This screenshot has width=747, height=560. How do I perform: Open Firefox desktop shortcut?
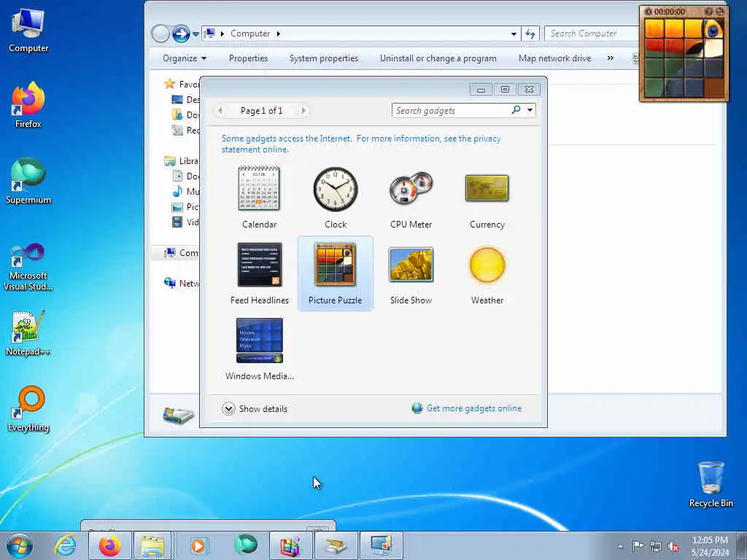point(28,106)
